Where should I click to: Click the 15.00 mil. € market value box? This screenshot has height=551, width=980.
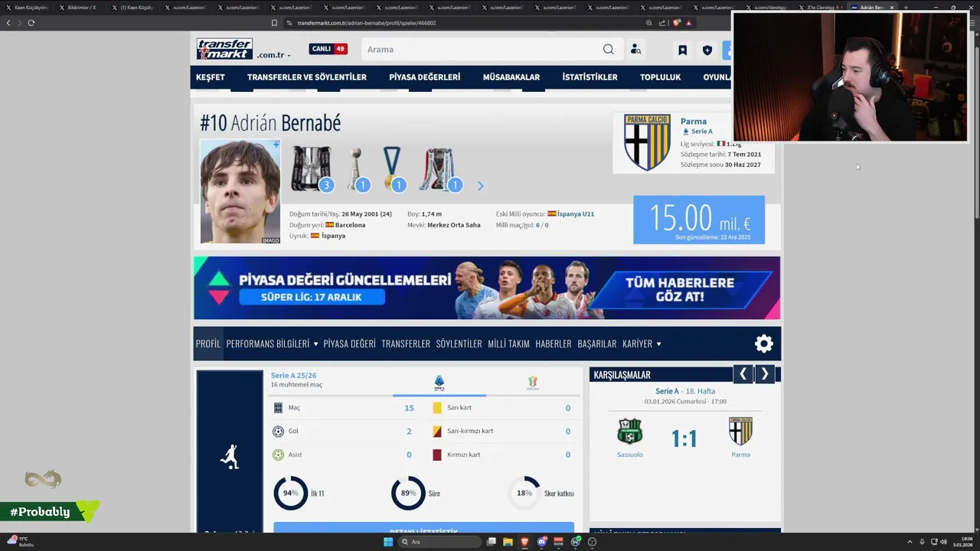coord(699,220)
